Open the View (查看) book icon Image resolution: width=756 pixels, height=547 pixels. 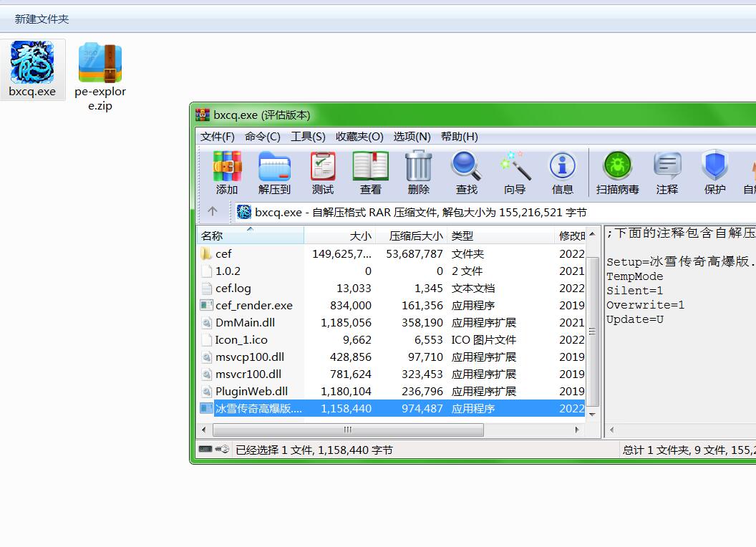click(371, 173)
